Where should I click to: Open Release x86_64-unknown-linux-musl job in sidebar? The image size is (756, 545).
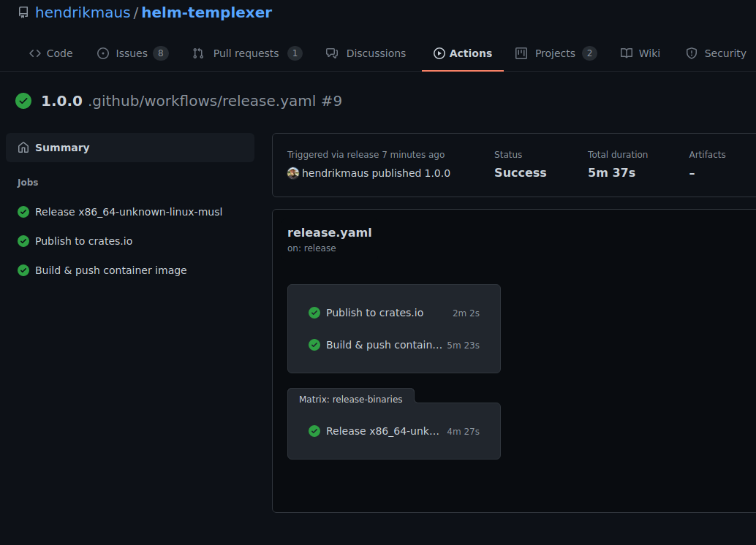pyautogui.click(x=130, y=212)
